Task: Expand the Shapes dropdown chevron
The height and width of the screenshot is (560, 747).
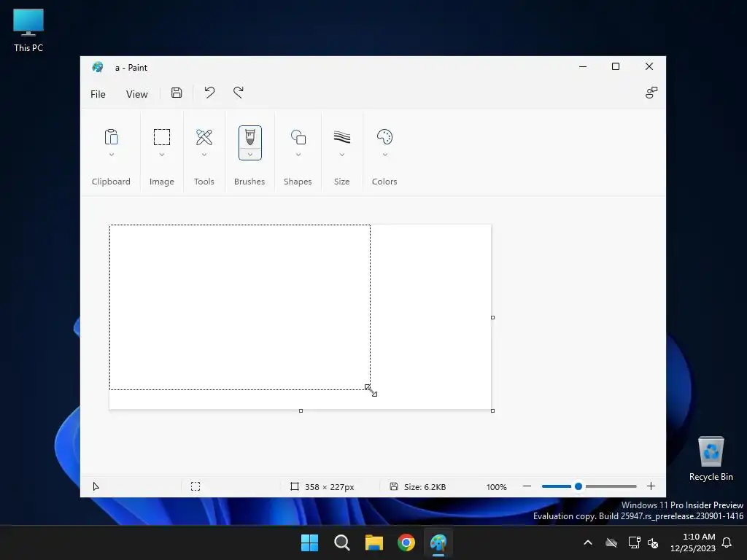Action: pos(298,155)
